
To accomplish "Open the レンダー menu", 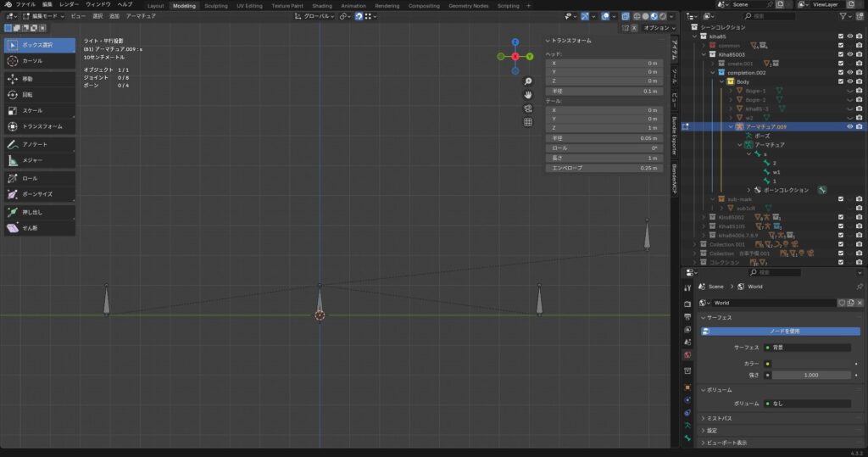I will [69, 4].
